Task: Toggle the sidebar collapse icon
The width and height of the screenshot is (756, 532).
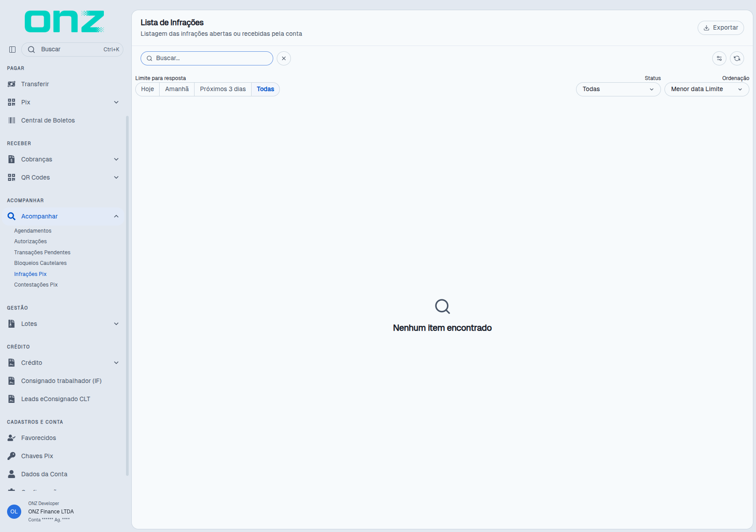Action: pos(12,50)
